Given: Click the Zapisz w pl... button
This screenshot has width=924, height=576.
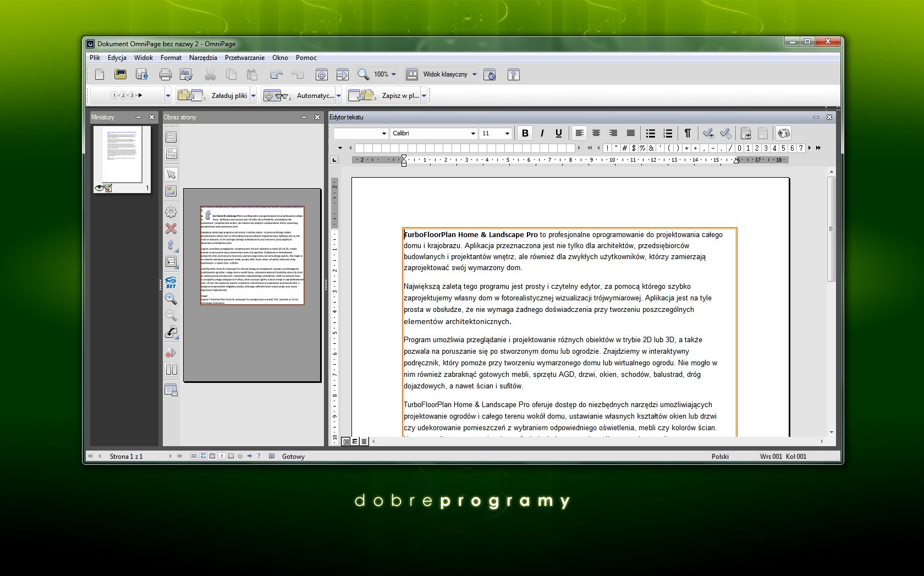Looking at the screenshot, I should click(384, 95).
